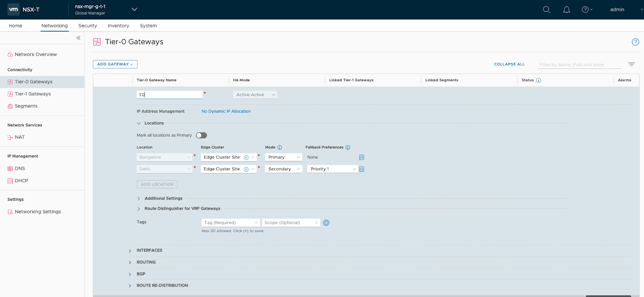This screenshot has height=297, width=644.
Task: Click the No Dynamic IP Allocation link
Action: (x=226, y=111)
